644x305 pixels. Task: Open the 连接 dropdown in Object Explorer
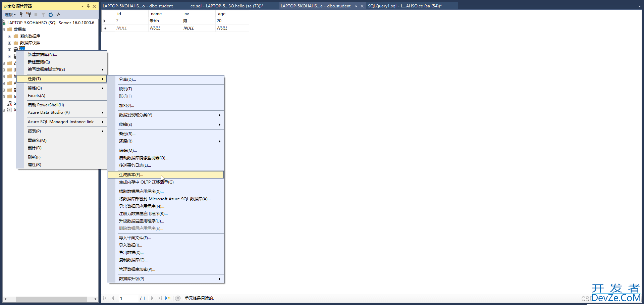point(10,14)
